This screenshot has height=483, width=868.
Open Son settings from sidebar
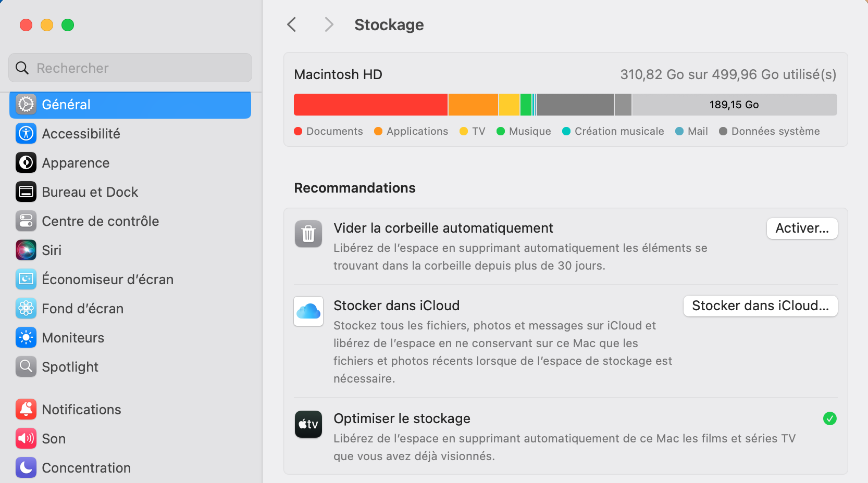pyautogui.click(x=53, y=438)
